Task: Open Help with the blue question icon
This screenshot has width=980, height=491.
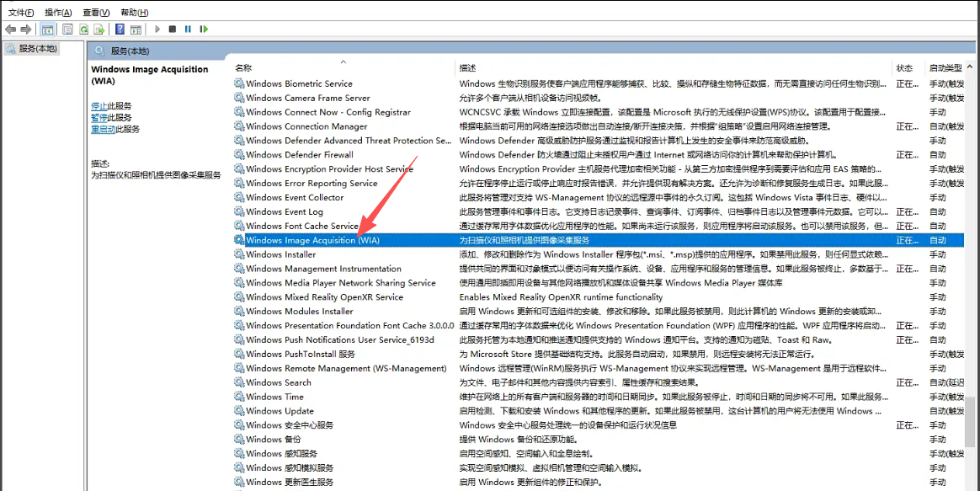Action: click(x=120, y=29)
